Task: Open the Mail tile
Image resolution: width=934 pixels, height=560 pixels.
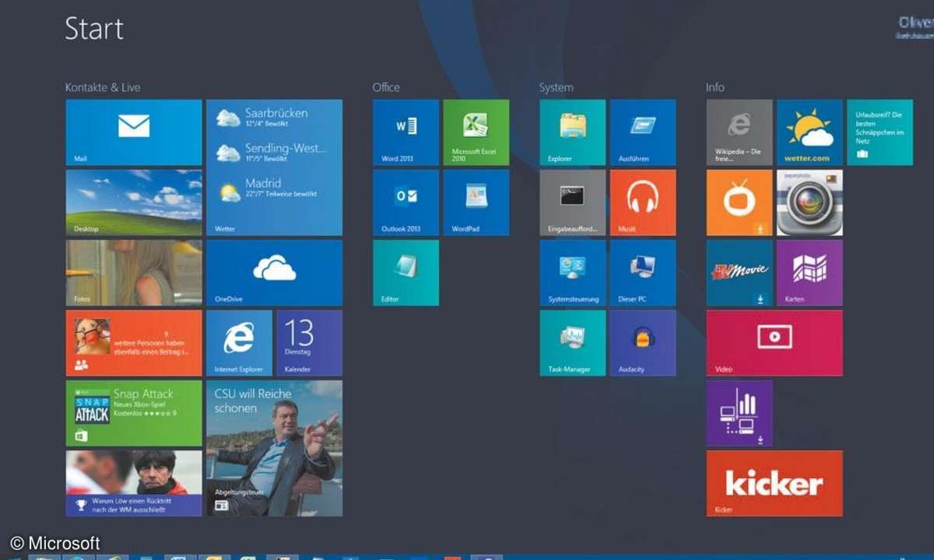Action: coord(134,132)
